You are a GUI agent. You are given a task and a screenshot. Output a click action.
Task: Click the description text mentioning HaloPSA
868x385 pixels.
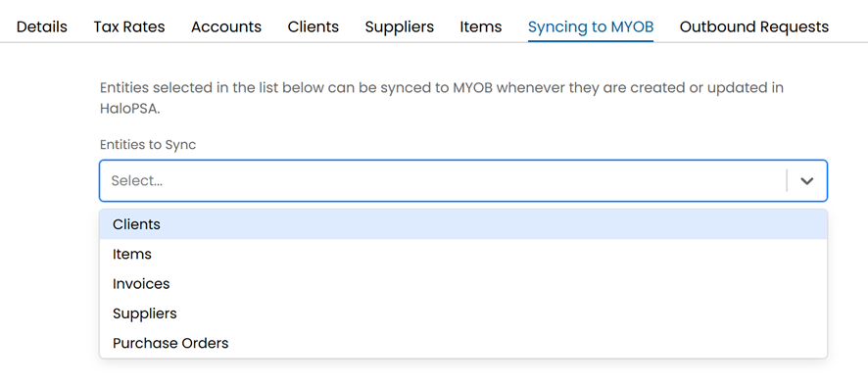[x=441, y=99]
